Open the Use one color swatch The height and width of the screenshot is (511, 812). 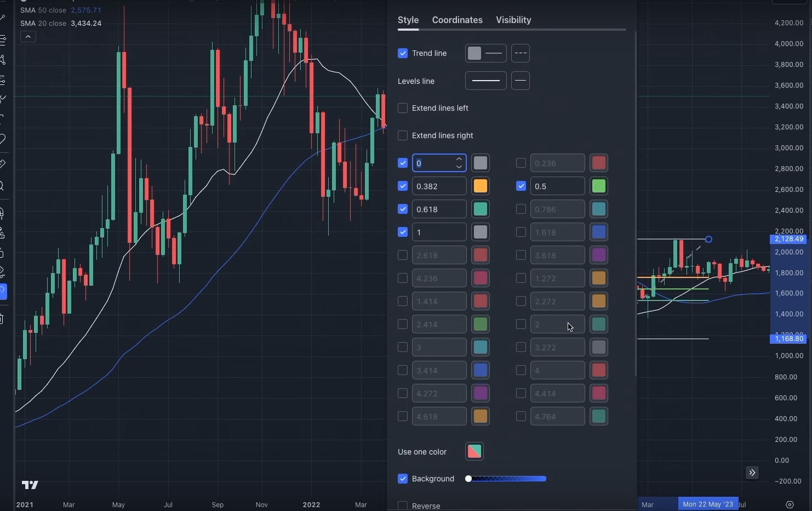(x=473, y=451)
